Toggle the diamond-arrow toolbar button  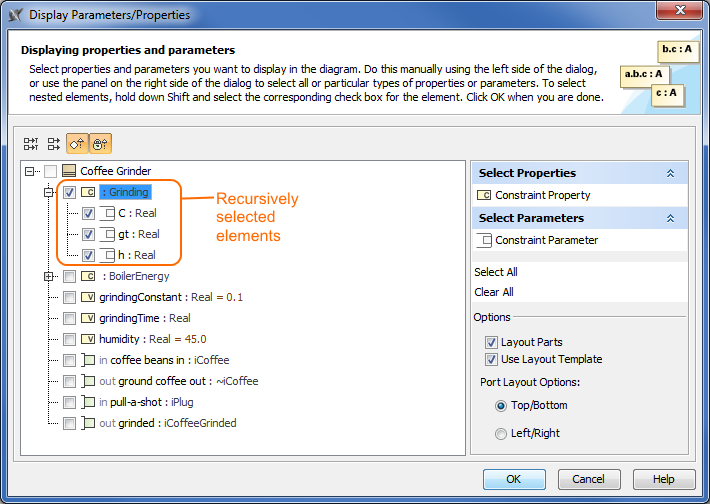77,144
